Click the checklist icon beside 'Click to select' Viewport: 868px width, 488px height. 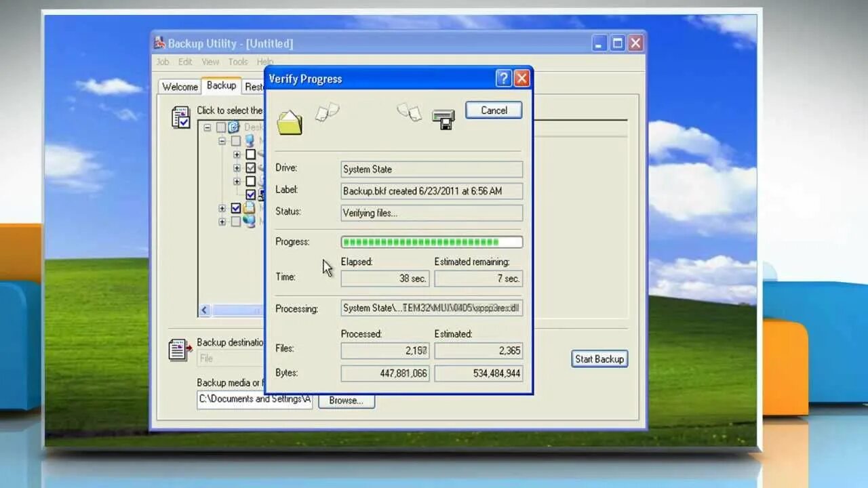tap(180, 117)
